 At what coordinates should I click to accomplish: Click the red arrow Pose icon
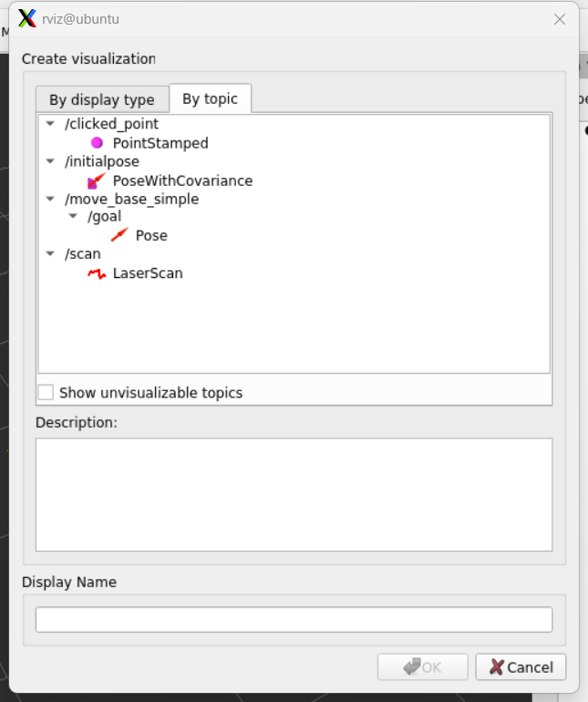119,235
